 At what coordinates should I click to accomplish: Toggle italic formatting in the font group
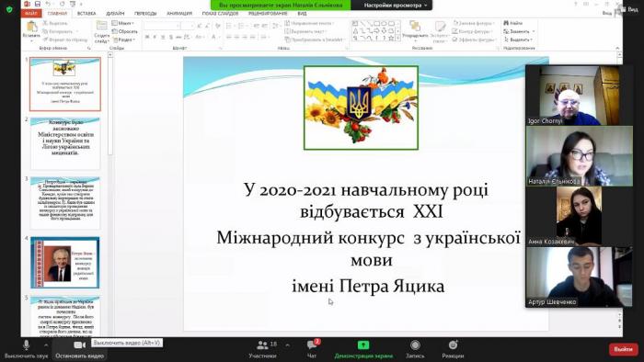(x=155, y=37)
